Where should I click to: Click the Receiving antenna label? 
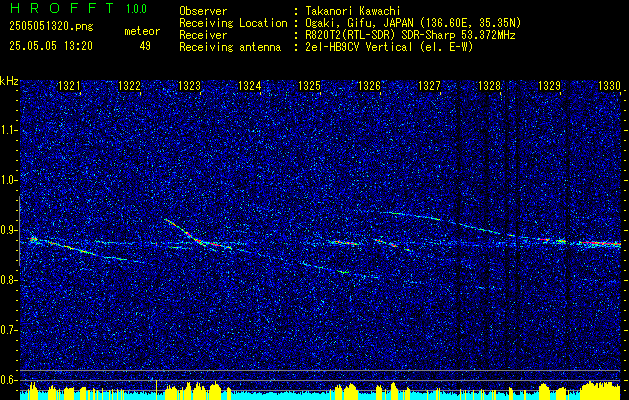(x=230, y=48)
